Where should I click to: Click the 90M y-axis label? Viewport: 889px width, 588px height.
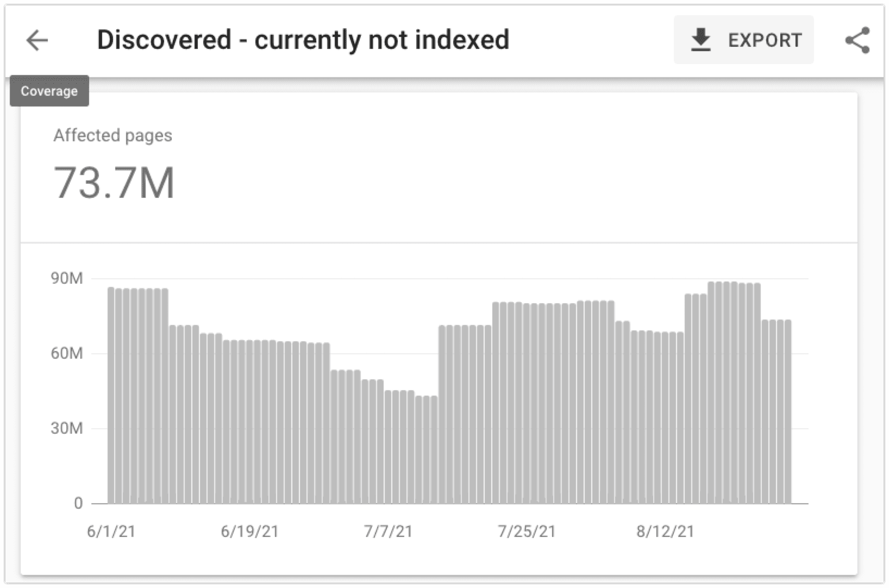click(67, 278)
